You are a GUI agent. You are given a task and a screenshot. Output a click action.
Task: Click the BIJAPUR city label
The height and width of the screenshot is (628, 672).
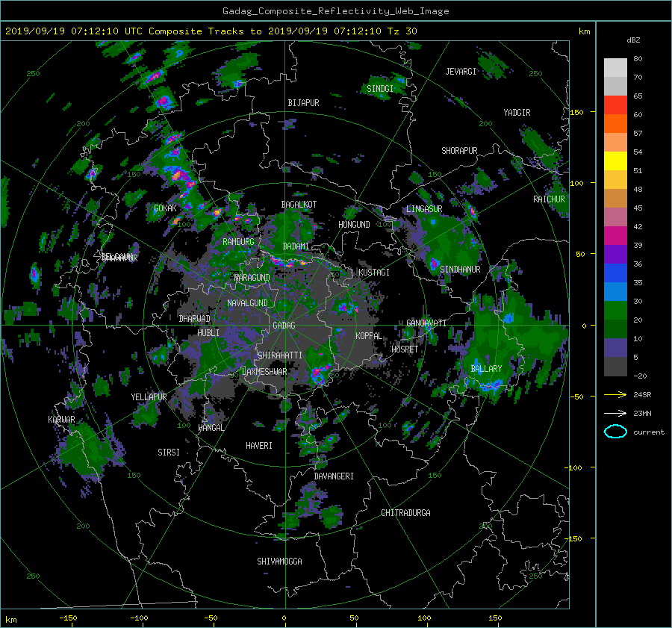(303, 103)
